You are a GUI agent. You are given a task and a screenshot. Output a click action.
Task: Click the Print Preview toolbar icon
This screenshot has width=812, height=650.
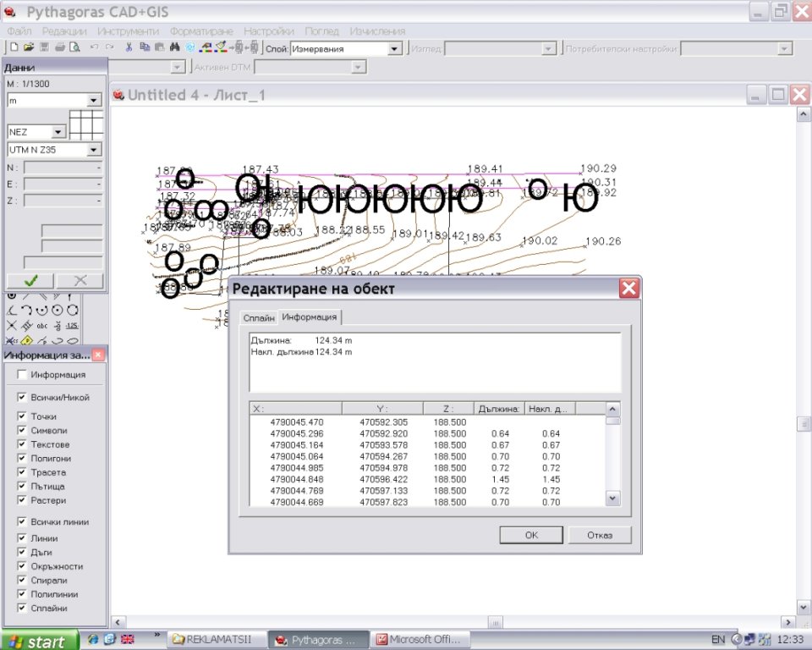(x=74, y=48)
